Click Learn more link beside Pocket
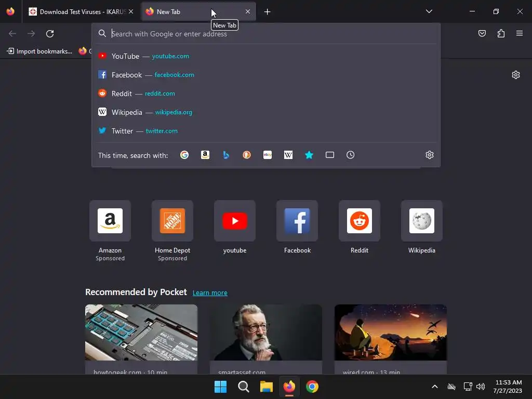This screenshot has width=532, height=399. coord(210,292)
